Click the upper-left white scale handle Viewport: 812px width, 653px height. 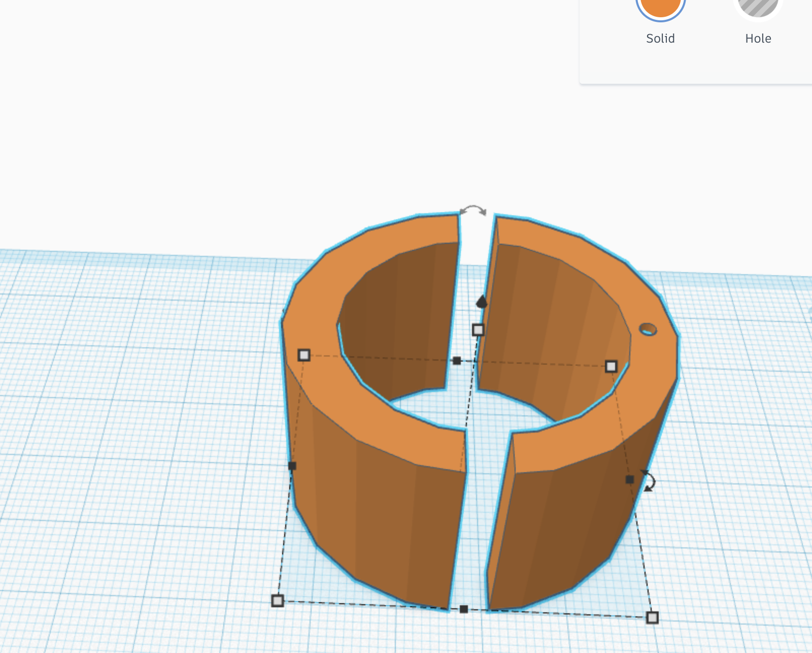click(303, 354)
